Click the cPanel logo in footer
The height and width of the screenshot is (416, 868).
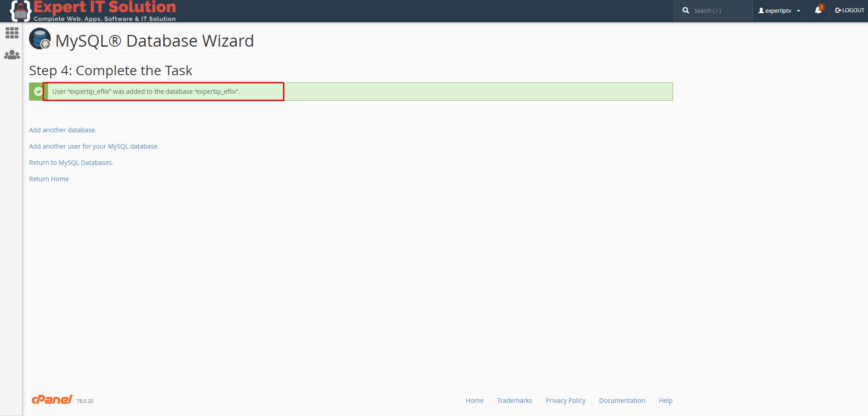pos(52,399)
